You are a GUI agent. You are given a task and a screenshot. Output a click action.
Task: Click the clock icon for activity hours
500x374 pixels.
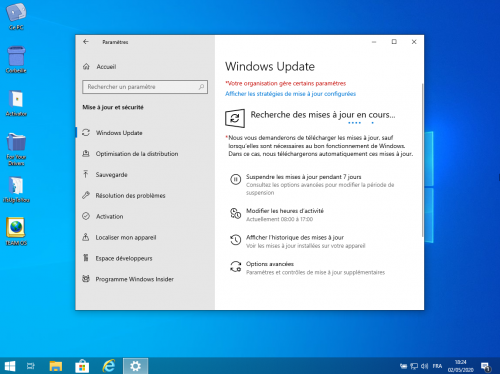pos(235,213)
